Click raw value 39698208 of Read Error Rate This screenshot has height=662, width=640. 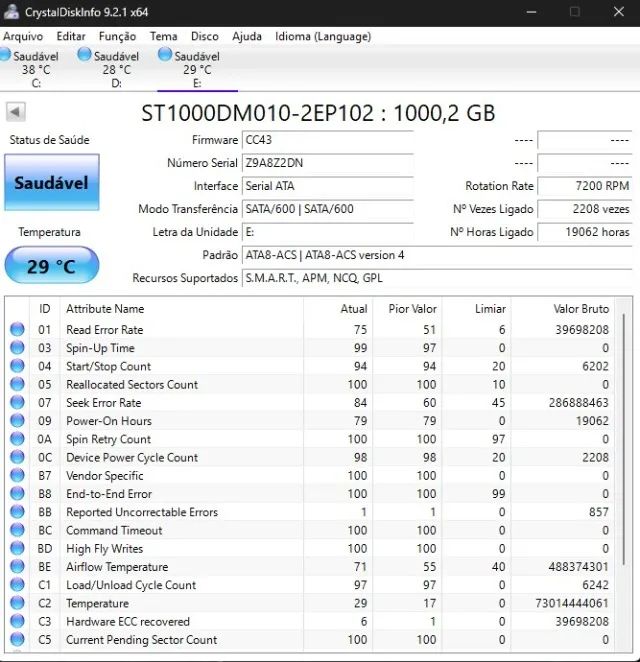point(582,330)
